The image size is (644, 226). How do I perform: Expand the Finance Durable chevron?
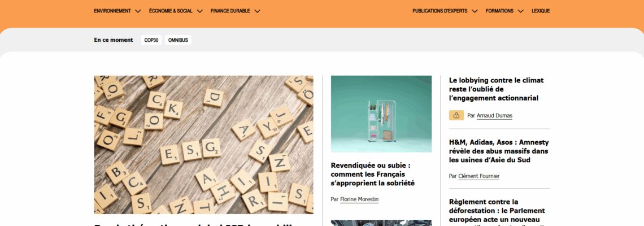(257, 11)
